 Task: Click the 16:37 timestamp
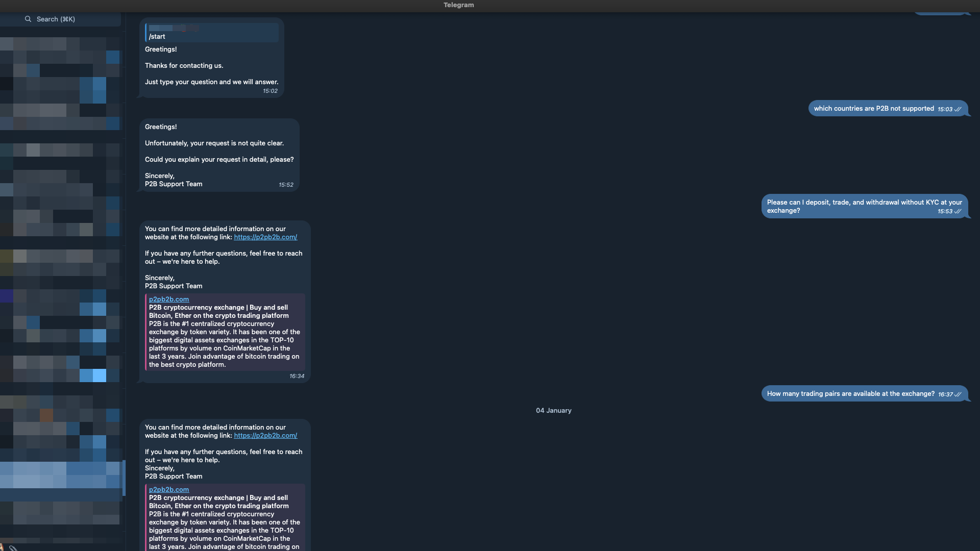[x=945, y=394]
